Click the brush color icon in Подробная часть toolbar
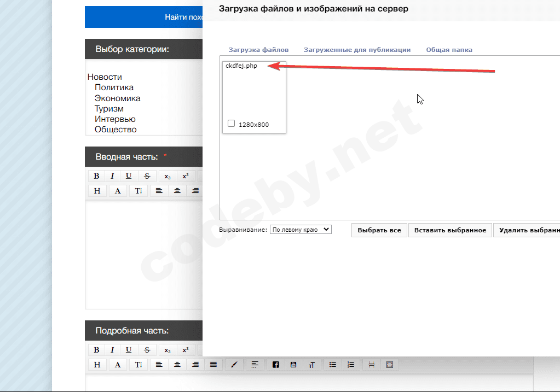This screenshot has height=392, width=560. 234,365
